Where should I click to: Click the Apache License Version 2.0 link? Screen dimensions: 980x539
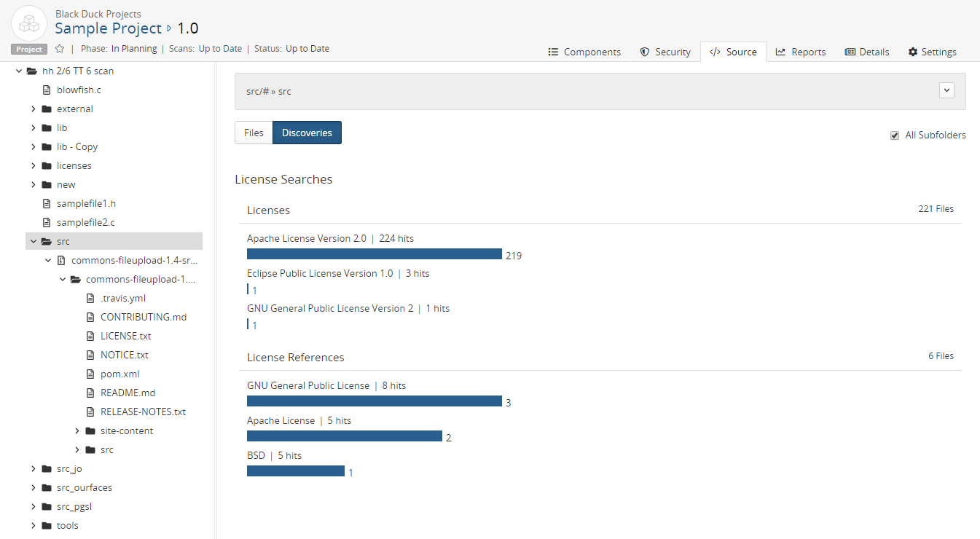[x=306, y=239]
